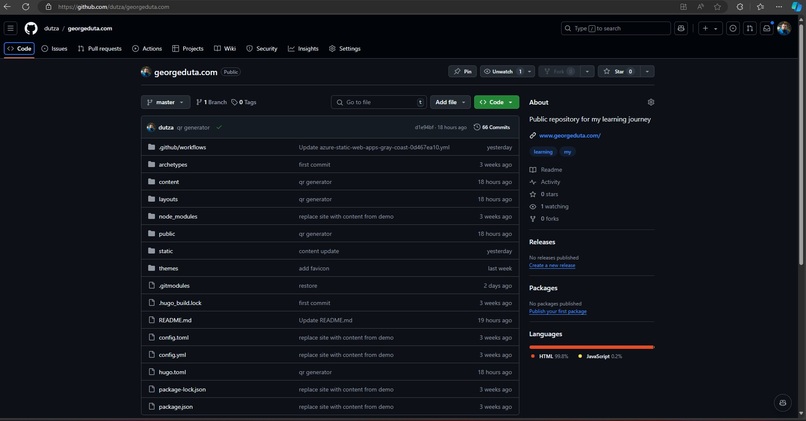Open the www.georgeduta.com website link
Viewport: 806px width, 421px height.
pos(570,136)
